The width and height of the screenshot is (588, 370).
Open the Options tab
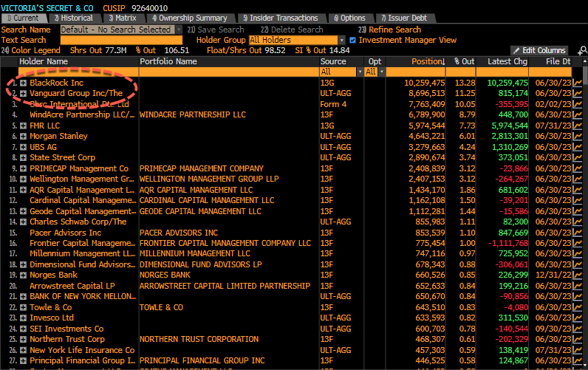(x=350, y=18)
